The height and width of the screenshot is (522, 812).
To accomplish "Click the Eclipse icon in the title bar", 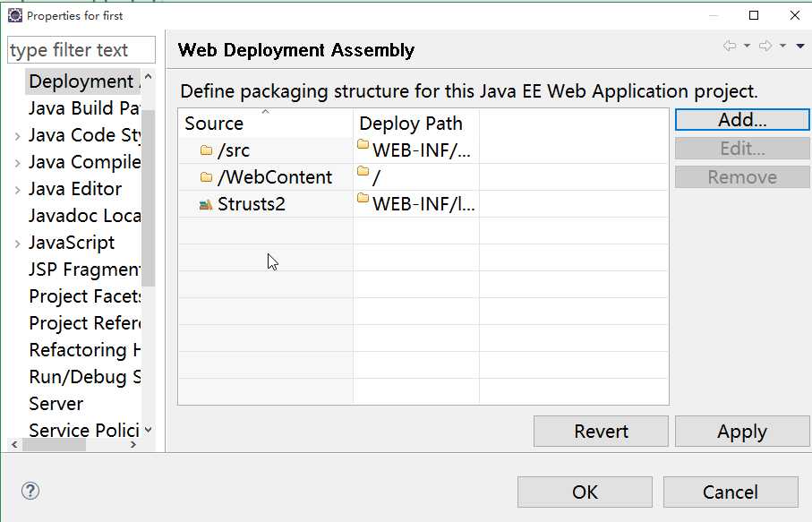I will tap(15, 15).
